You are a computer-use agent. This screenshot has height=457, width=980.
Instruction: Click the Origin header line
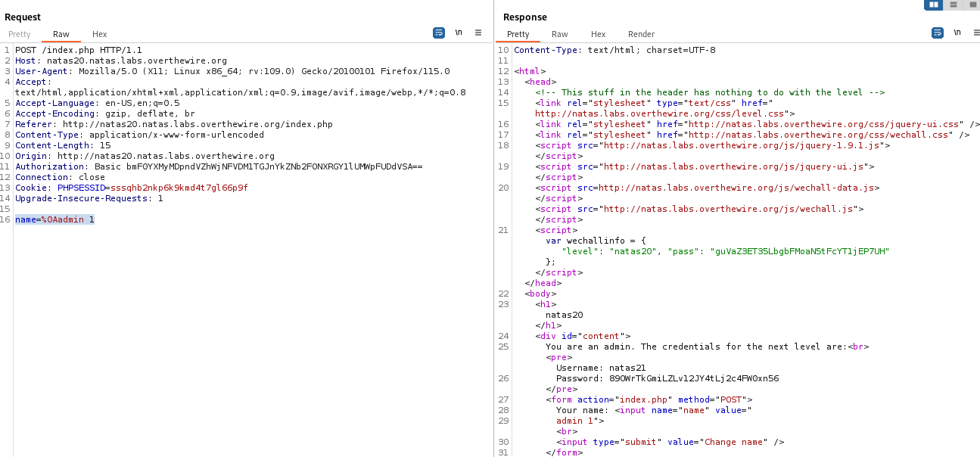[145, 156]
